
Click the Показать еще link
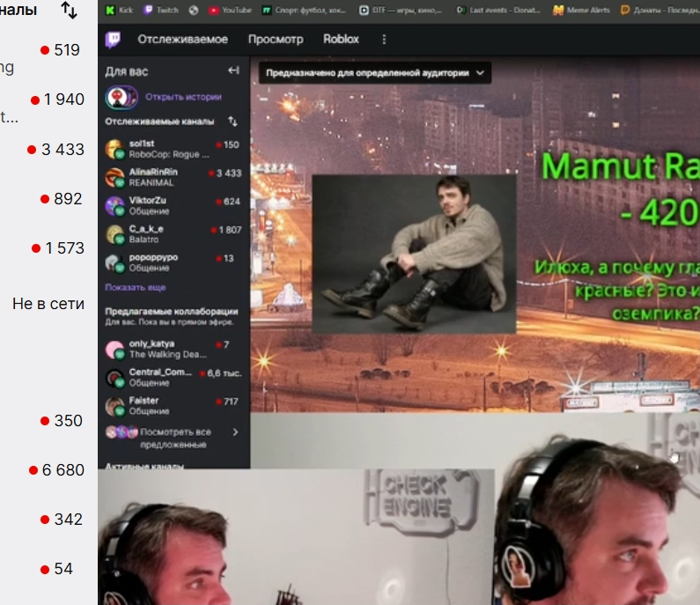click(136, 288)
